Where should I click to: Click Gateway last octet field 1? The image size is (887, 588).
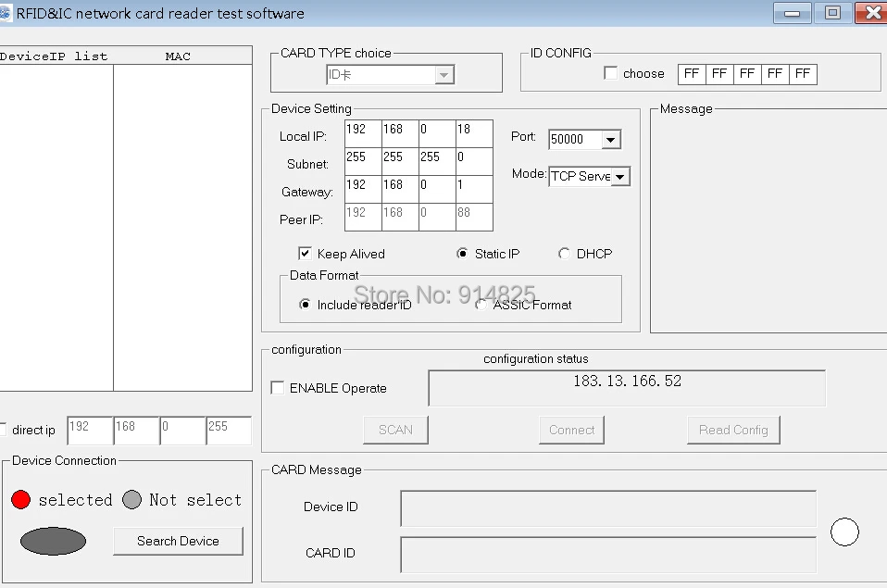(474, 189)
